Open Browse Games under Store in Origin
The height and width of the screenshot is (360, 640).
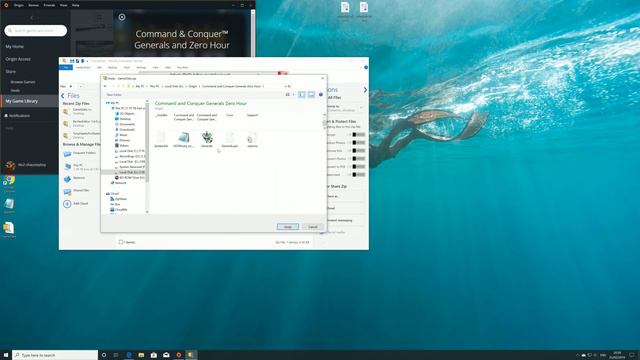click(23, 82)
